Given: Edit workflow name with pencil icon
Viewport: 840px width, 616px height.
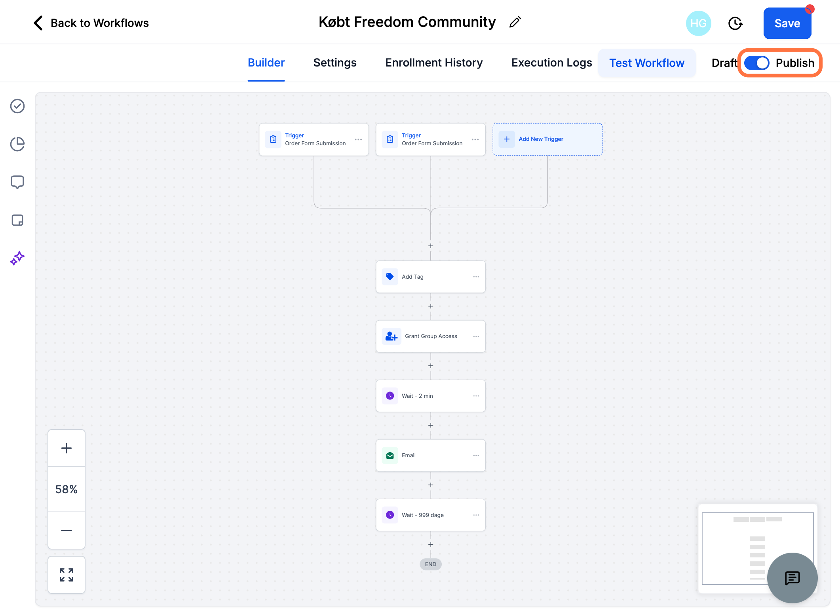Looking at the screenshot, I should pos(515,22).
